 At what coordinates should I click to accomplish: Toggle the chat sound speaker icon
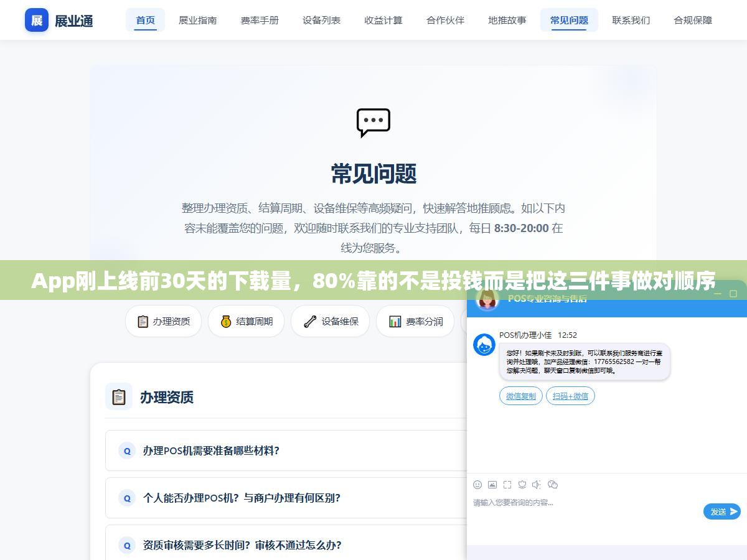537,485
